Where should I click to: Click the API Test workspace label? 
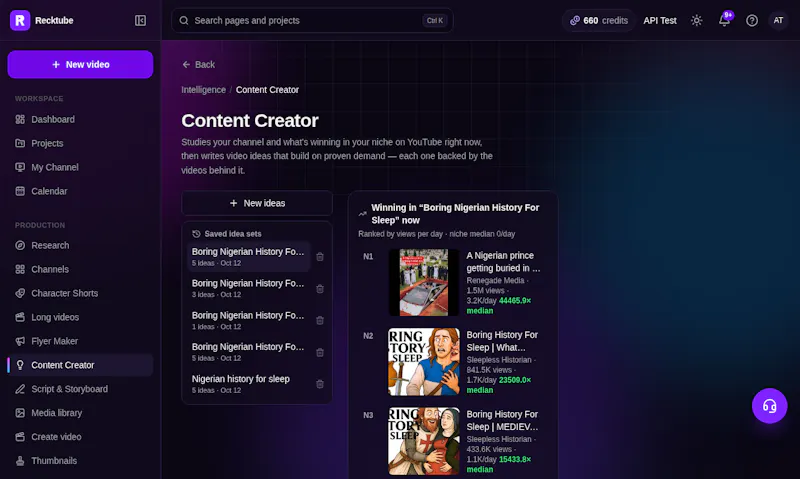660,20
